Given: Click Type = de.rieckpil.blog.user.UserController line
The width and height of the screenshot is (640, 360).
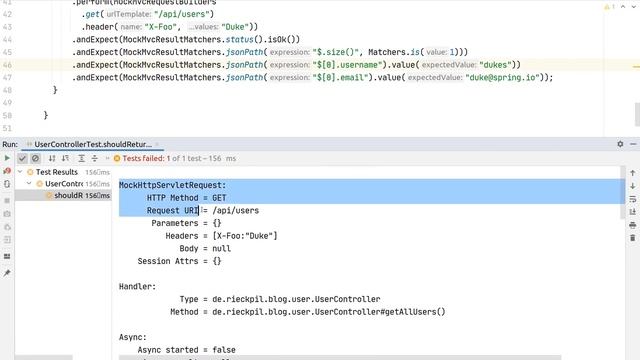Looking at the screenshot, I should pyautogui.click(x=280, y=299).
